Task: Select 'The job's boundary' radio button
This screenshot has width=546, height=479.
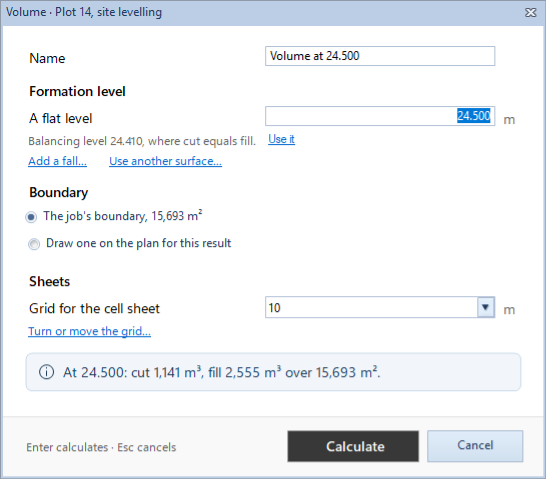Action: [31, 217]
